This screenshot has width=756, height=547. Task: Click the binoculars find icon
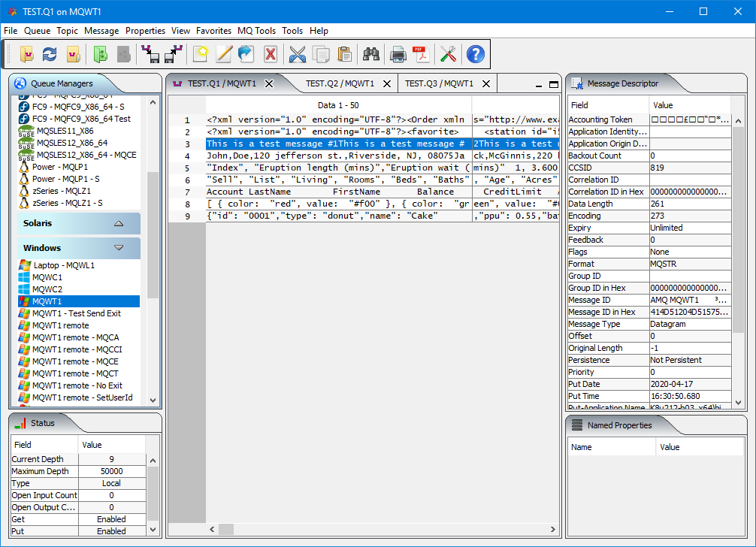[370, 54]
